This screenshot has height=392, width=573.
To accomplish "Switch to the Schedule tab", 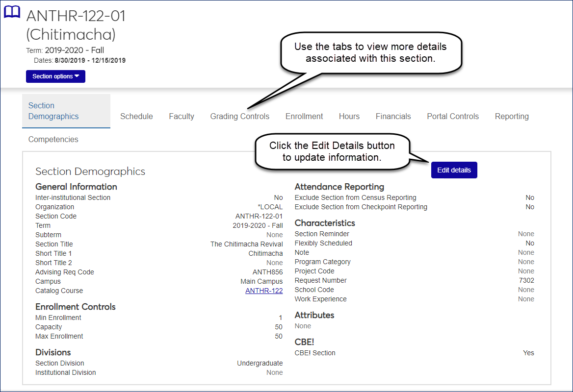I will click(136, 117).
